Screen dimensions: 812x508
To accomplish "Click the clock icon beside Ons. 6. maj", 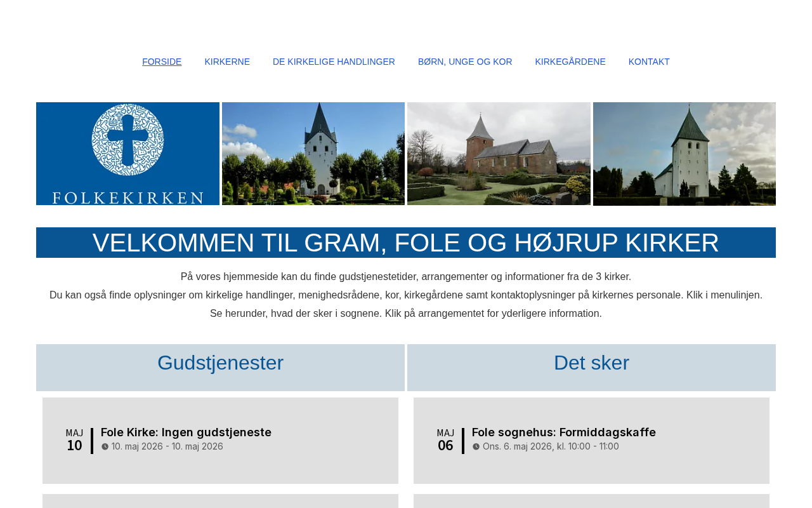I will click(x=476, y=447).
